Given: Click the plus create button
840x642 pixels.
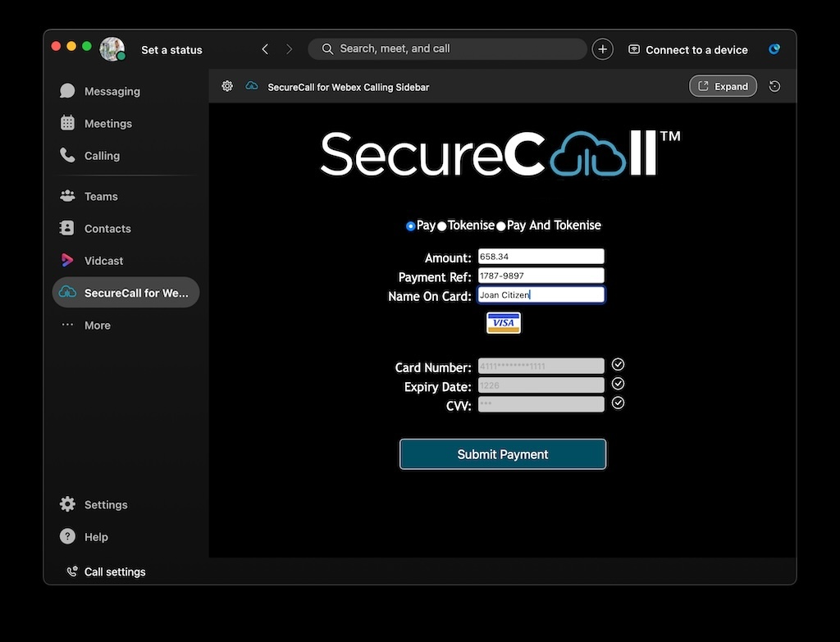Looking at the screenshot, I should click(x=602, y=49).
